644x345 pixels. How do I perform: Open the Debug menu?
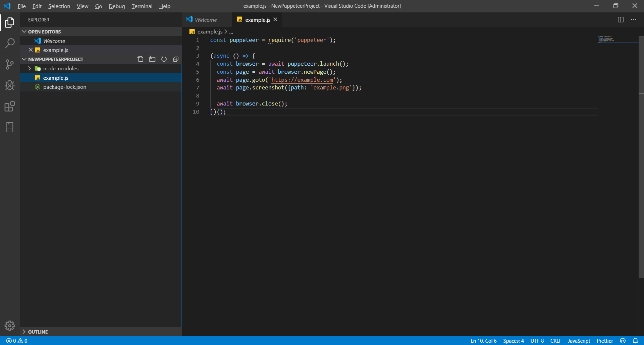(x=117, y=6)
